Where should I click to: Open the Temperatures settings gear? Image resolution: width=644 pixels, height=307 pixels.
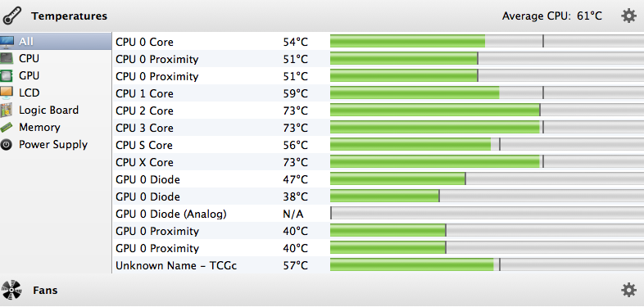628,16
